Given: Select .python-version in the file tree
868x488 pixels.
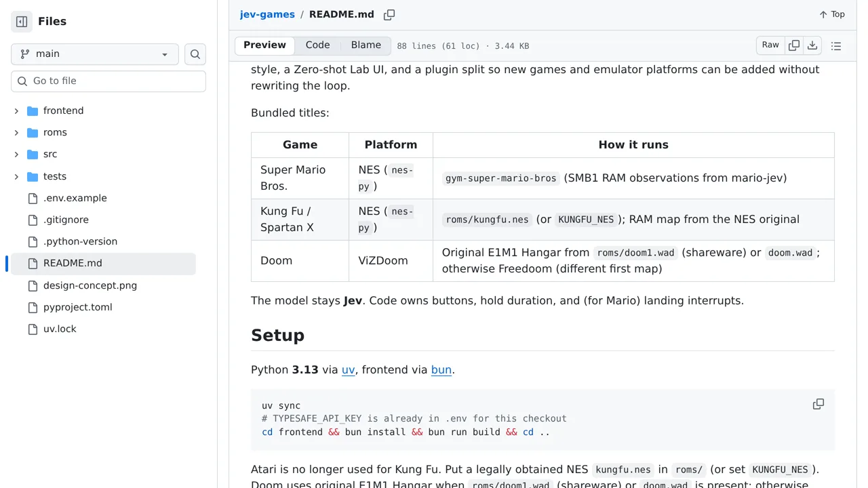Looking at the screenshot, I should coord(80,241).
